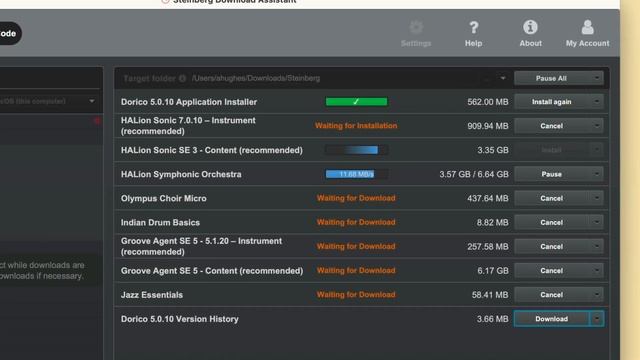Open dropdown arrow for Groove Agent SE 5 Instrument
Viewport: 640px width, 360px height.
[x=597, y=246]
